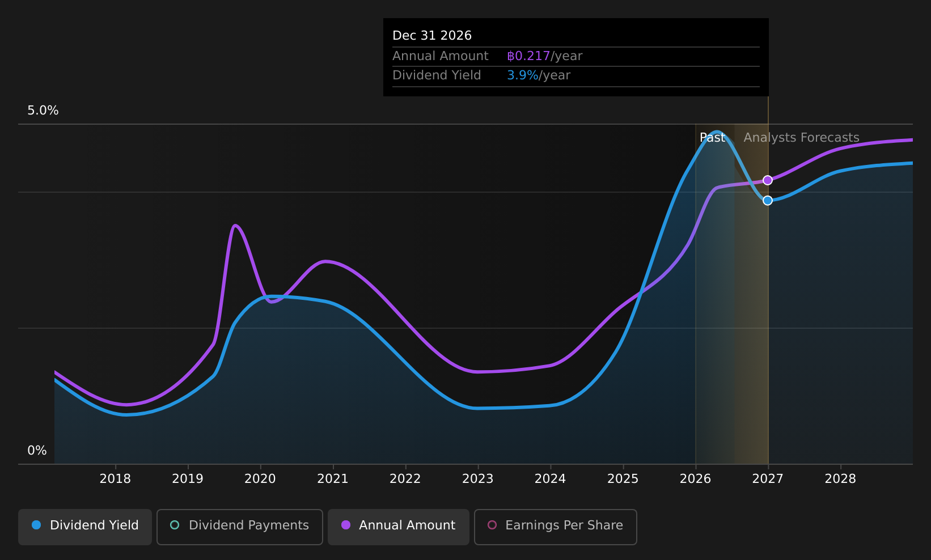Enable the Earnings Per Share series
The image size is (931, 560).
coord(556,527)
